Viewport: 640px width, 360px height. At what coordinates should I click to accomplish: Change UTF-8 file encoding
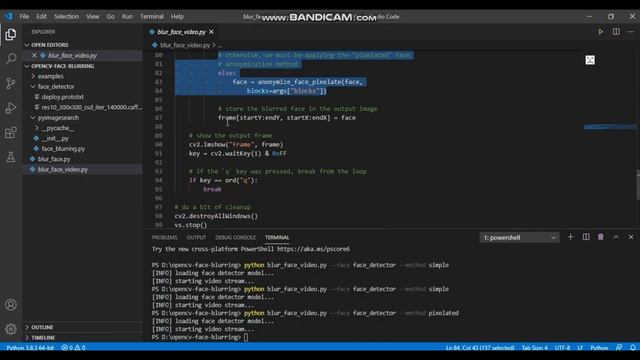562,348
